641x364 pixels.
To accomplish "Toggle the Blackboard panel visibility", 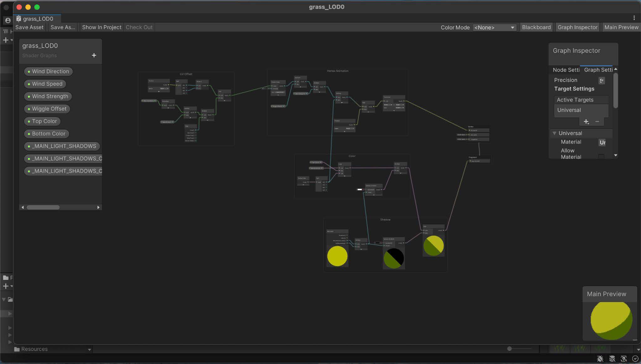I will click(536, 27).
